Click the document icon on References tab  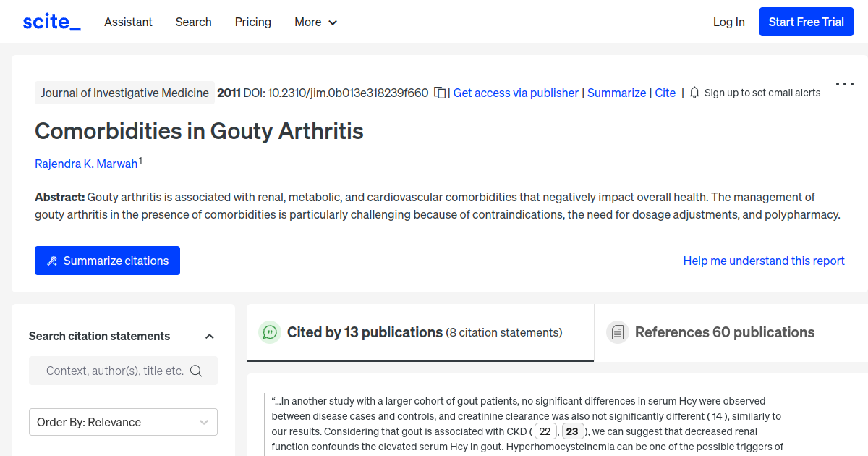click(618, 332)
